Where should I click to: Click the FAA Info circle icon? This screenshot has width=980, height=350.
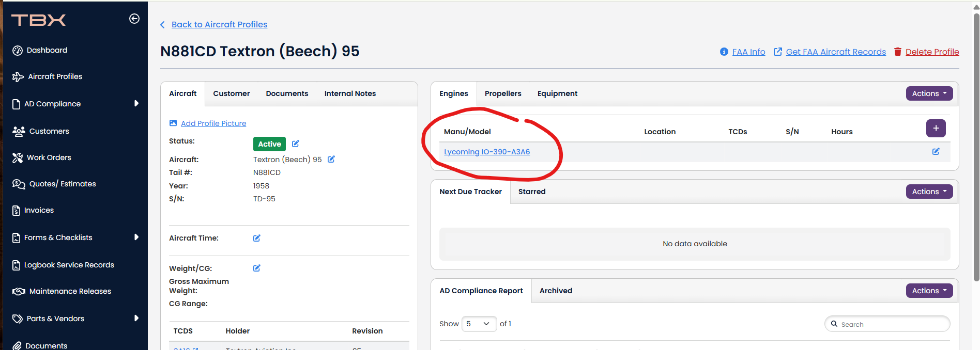point(724,52)
